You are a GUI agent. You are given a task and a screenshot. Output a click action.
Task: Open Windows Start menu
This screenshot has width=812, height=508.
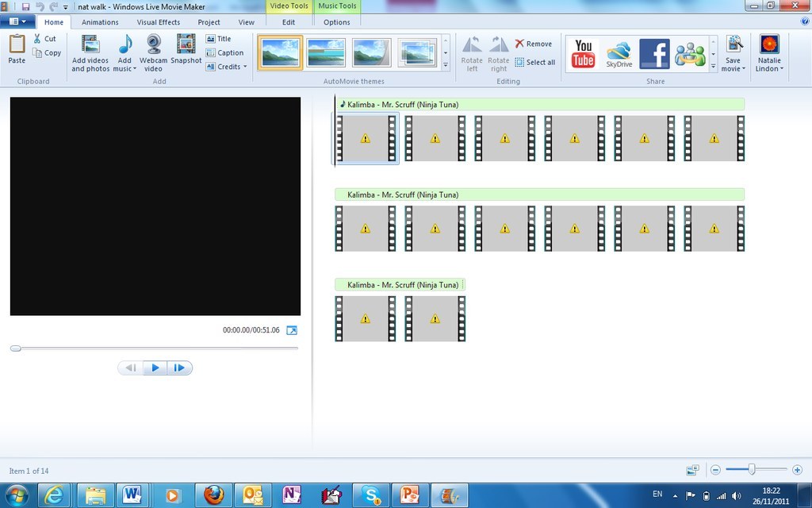pos(17,495)
